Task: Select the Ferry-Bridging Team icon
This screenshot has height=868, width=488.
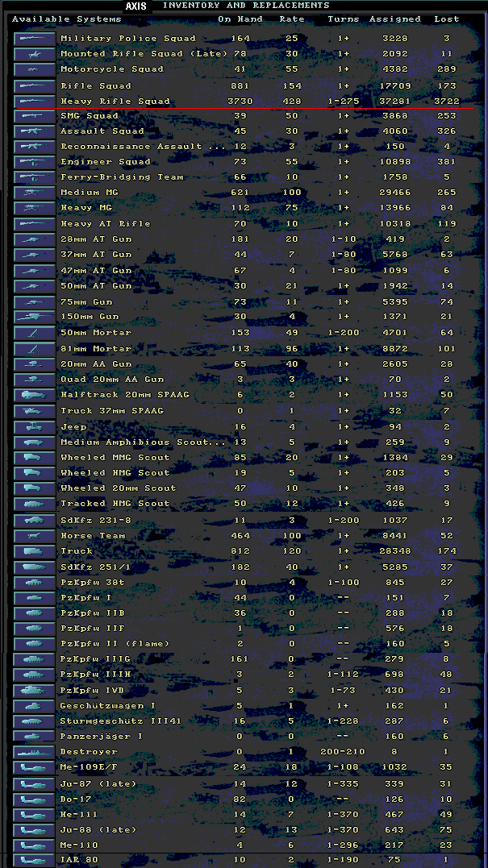Action: click(x=35, y=177)
